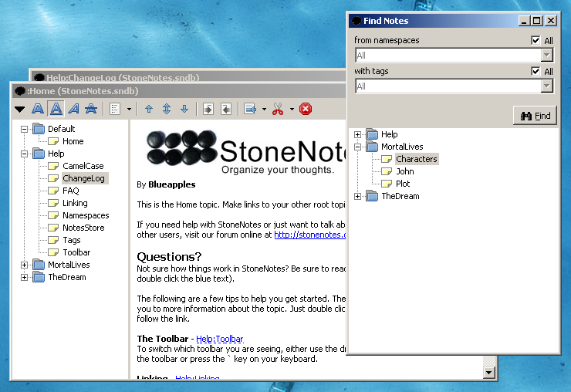Click the StoneNotes logo image
Viewport: 571px width, 392px height.
point(246,152)
